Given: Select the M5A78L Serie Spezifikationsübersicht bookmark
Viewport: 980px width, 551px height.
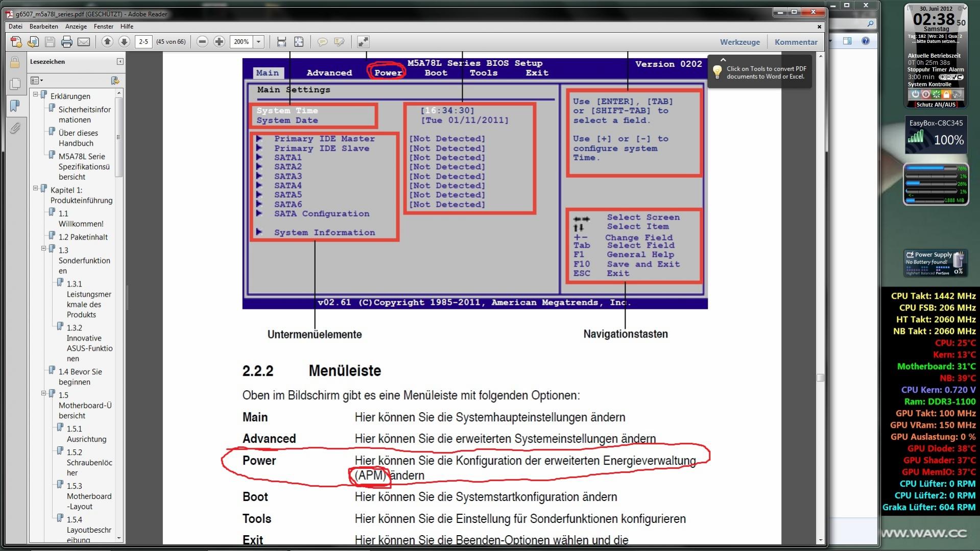Looking at the screenshot, I should (x=84, y=166).
